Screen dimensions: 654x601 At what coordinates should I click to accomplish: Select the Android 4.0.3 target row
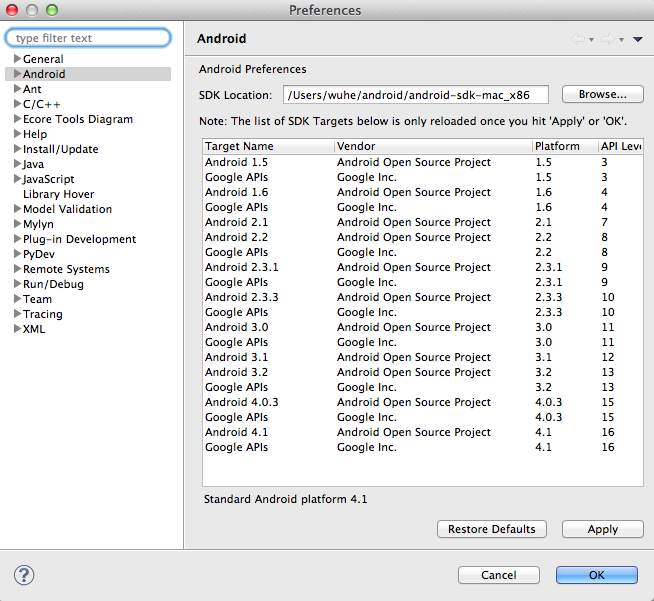(x=423, y=402)
